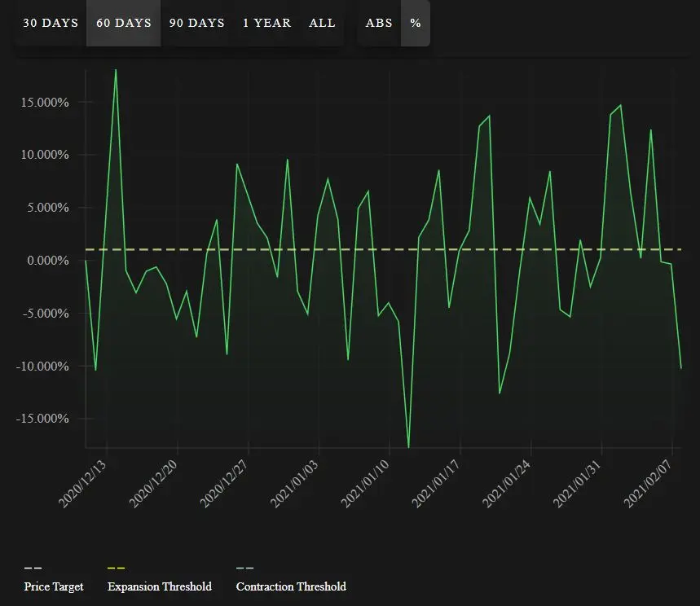Click the 2020/12/13 date axis label
Viewport: 700px width, 606px height.
[82, 484]
